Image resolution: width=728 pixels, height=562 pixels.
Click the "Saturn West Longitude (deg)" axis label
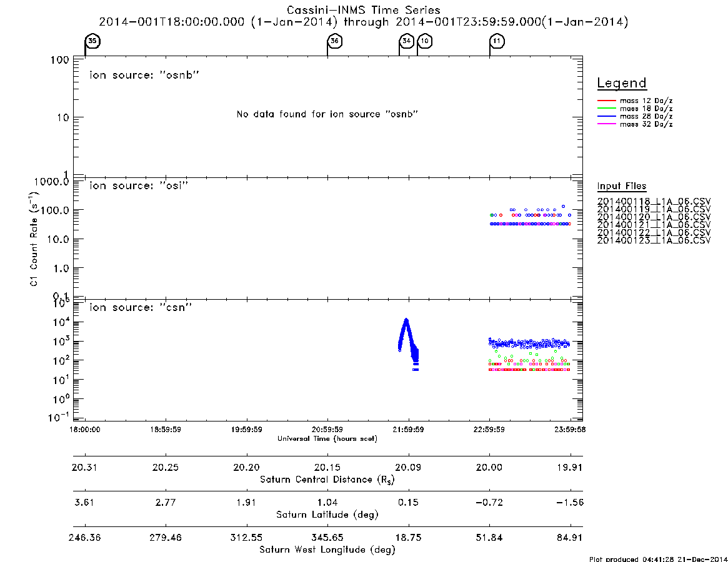[x=327, y=550]
